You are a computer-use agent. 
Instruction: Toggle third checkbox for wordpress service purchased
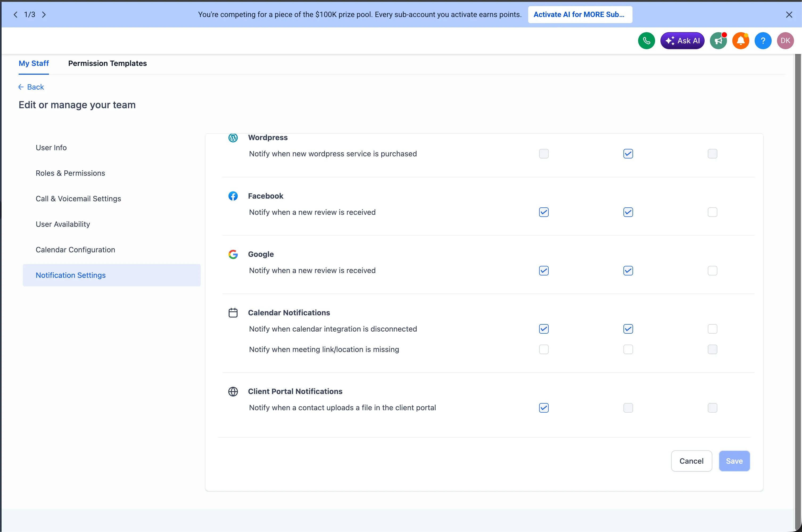coord(712,154)
